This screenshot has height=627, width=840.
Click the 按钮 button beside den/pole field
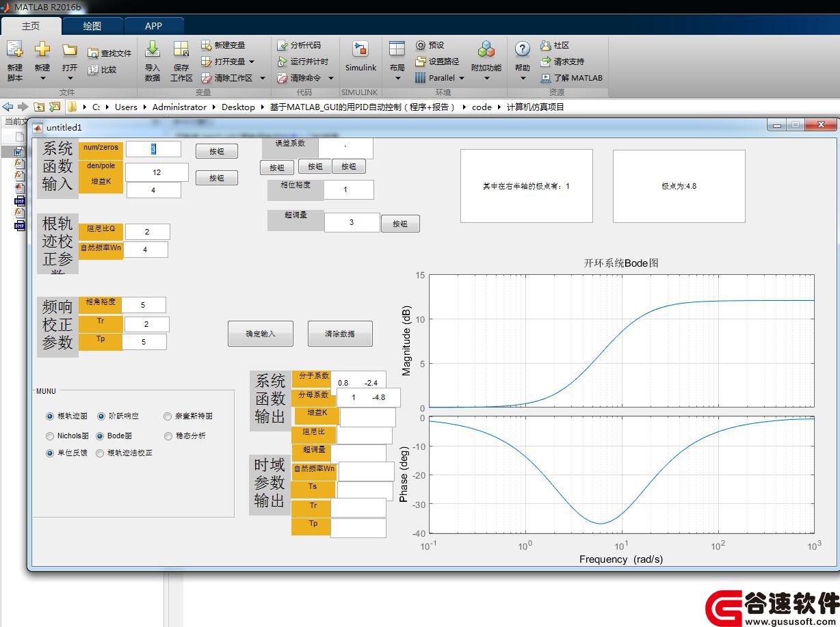tap(217, 178)
